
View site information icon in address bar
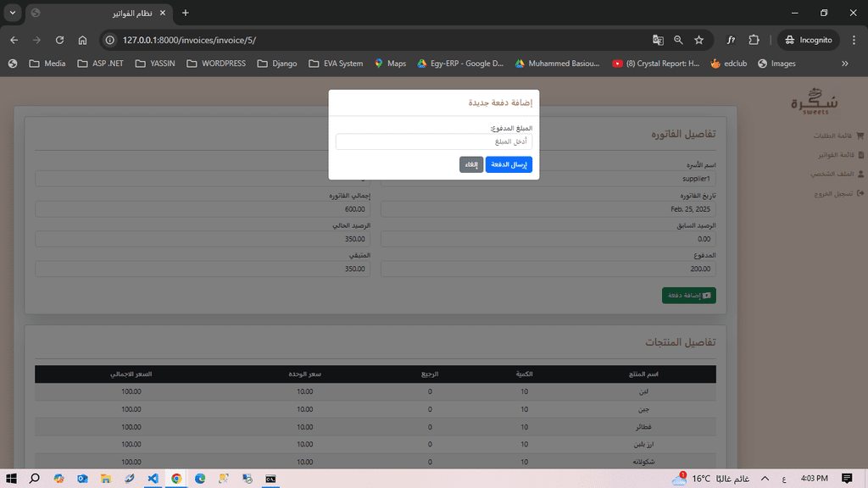[110, 40]
